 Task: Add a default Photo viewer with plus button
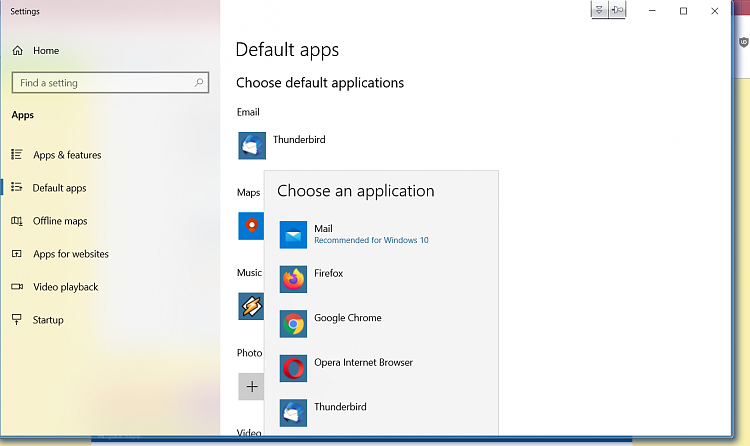(x=252, y=386)
